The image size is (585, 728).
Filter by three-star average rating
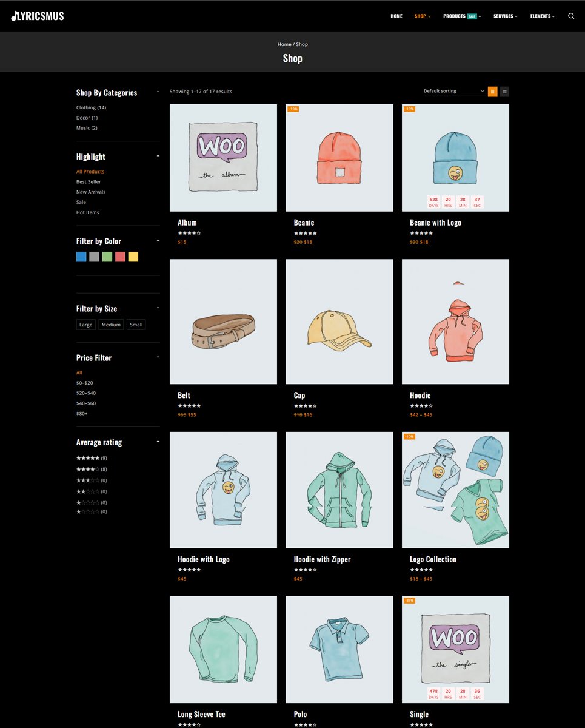pyautogui.click(x=92, y=480)
